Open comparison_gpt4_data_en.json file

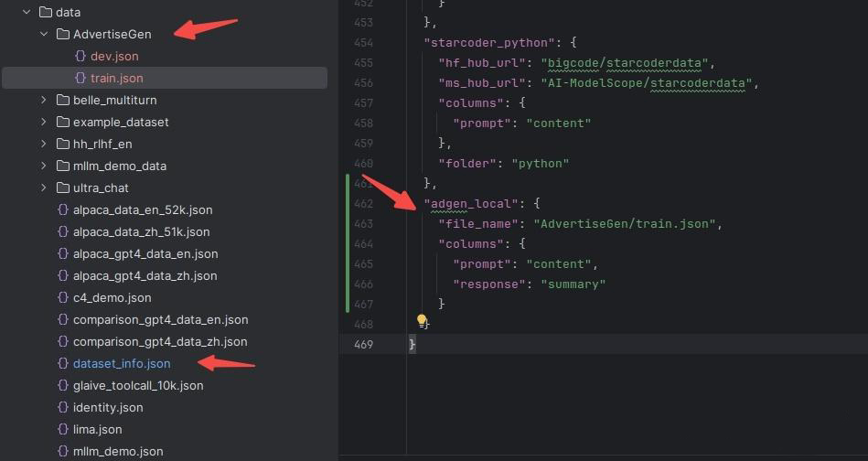161,320
